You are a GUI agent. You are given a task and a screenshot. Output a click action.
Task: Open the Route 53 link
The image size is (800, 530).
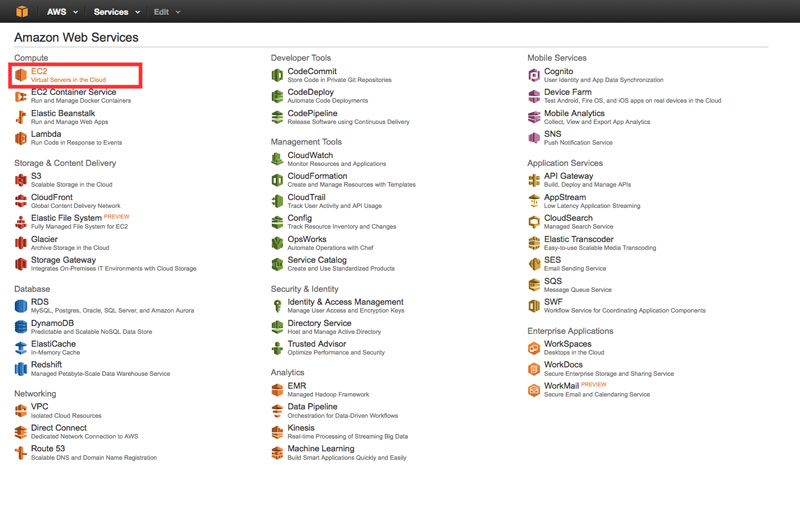[x=48, y=448]
